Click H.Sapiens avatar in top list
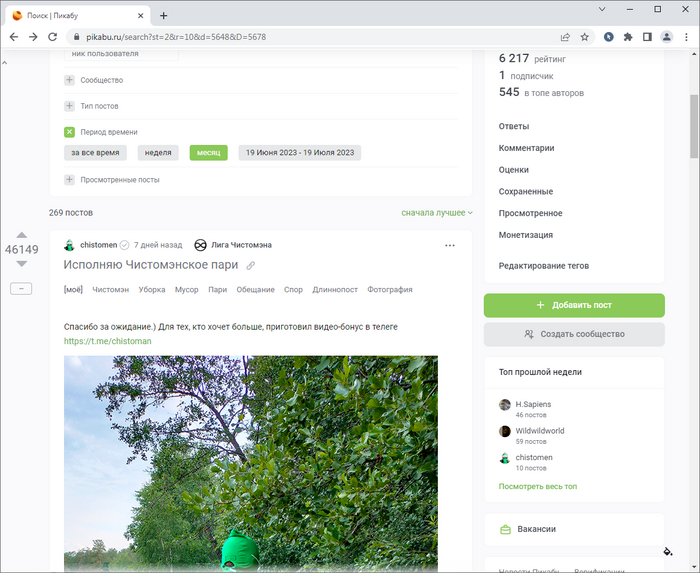 pyautogui.click(x=504, y=405)
